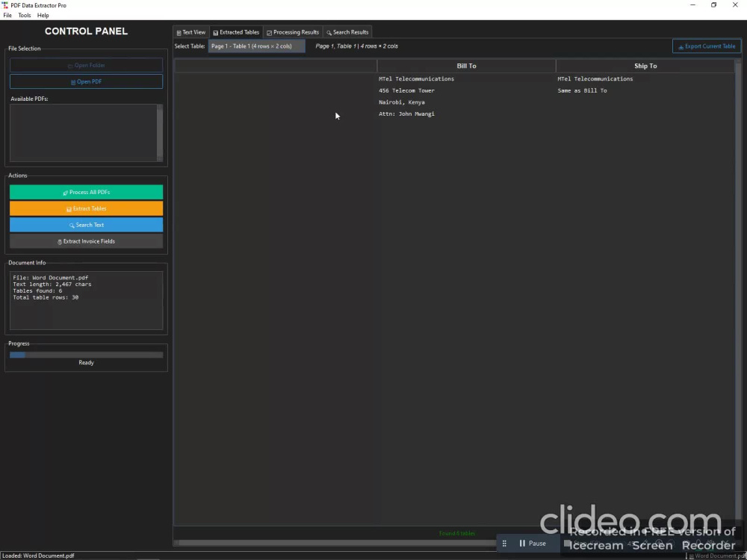Switch to the Search Results tab
The width and height of the screenshot is (747, 560).
tap(347, 32)
